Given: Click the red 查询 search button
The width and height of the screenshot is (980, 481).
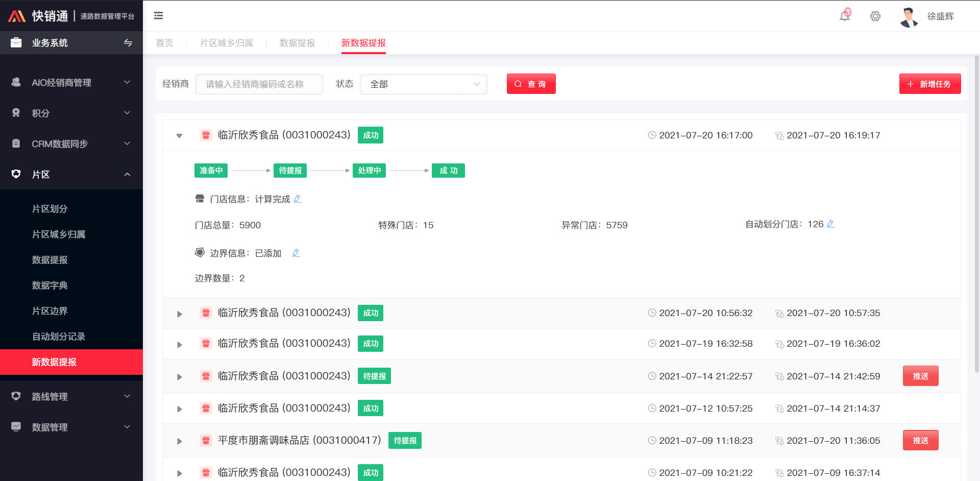Looking at the screenshot, I should (x=531, y=84).
